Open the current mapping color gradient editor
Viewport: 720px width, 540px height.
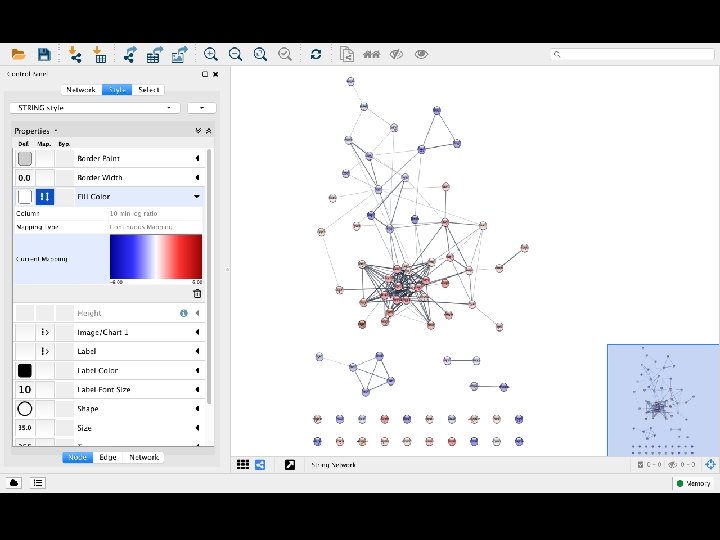pyautogui.click(x=156, y=256)
